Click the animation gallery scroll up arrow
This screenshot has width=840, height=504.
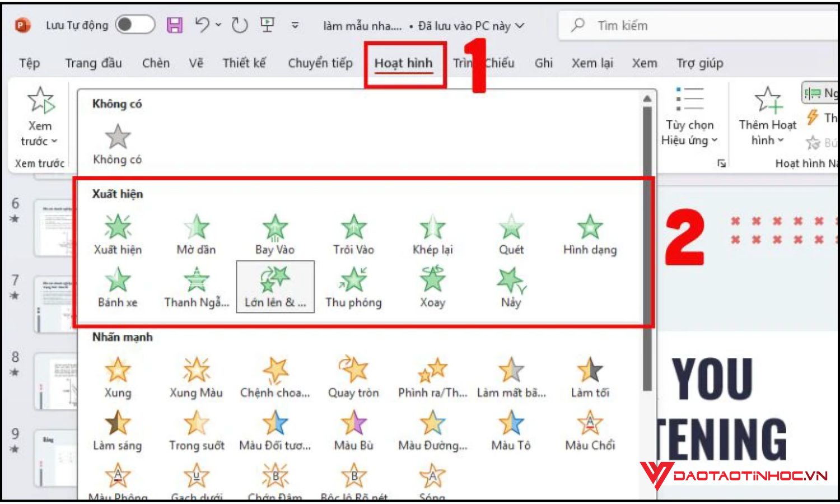point(647,99)
